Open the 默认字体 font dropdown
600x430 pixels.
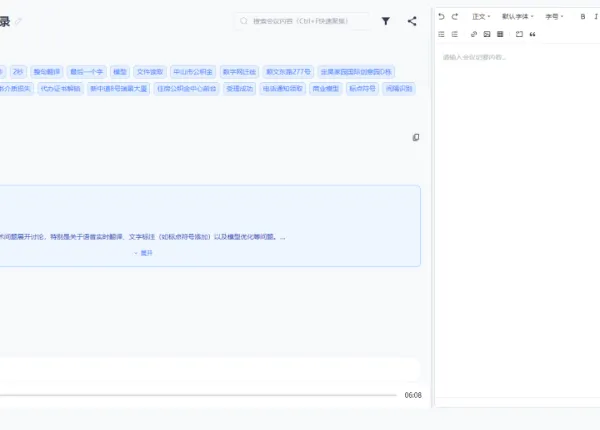point(518,16)
